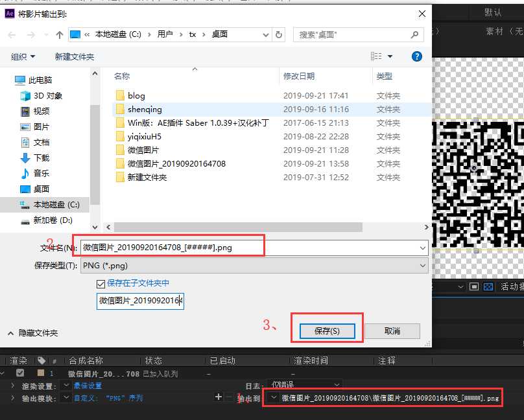
Task: Click the Back navigation arrow
Action: (x=12, y=35)
